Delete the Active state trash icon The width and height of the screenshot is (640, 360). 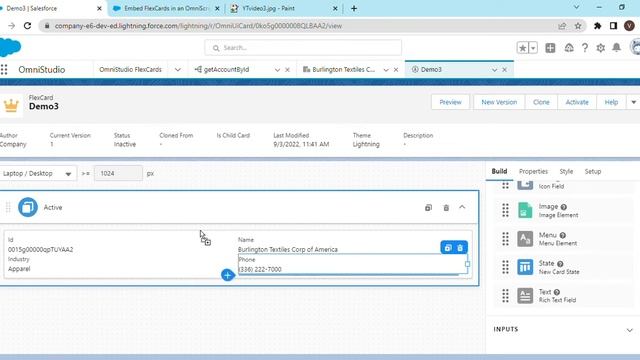pyautogui.click(x=446, y=207)
